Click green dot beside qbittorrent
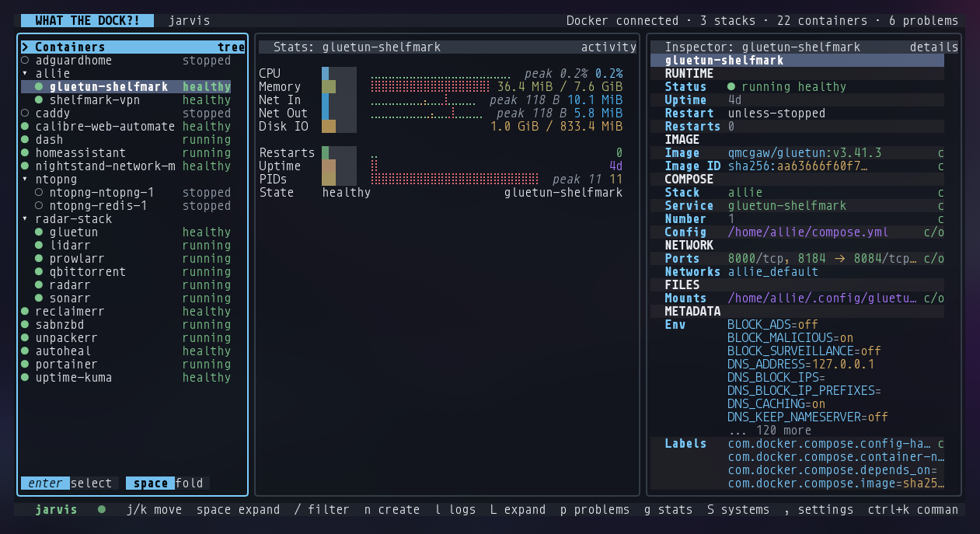 [x=39, y=272]
